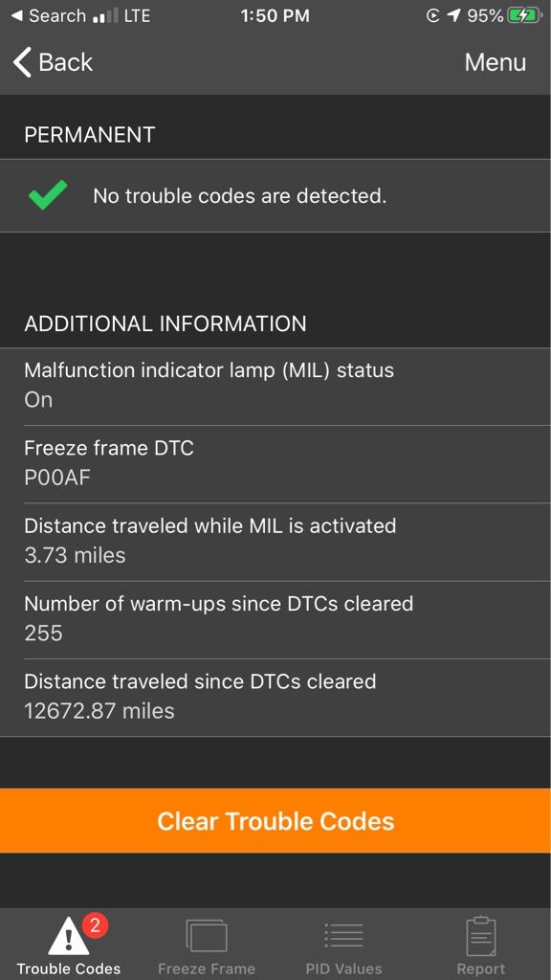Open the PID Values list icon

343,936
